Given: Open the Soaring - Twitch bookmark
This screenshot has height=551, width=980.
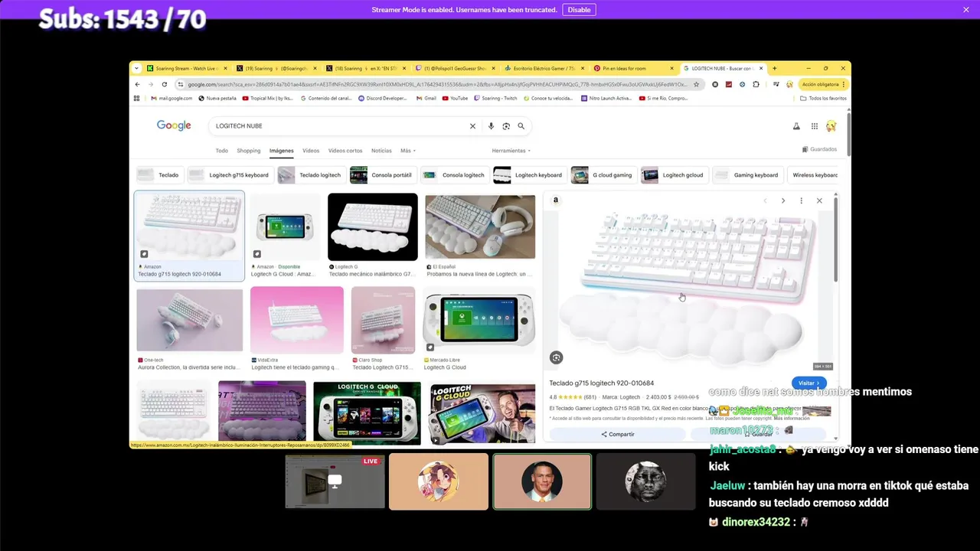Looking at the screenshot, I should pyautogui.click(x=496, y=98).
